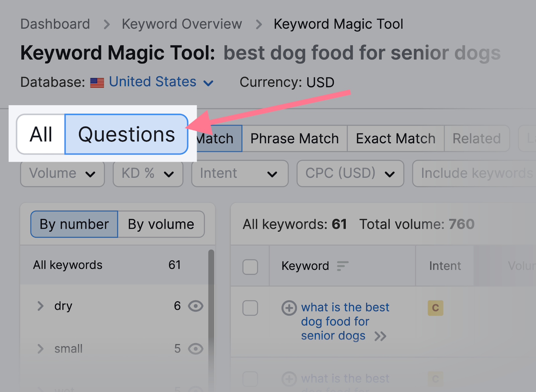
Task: Click the C intent badge in first row
Action: click(435, 308)
